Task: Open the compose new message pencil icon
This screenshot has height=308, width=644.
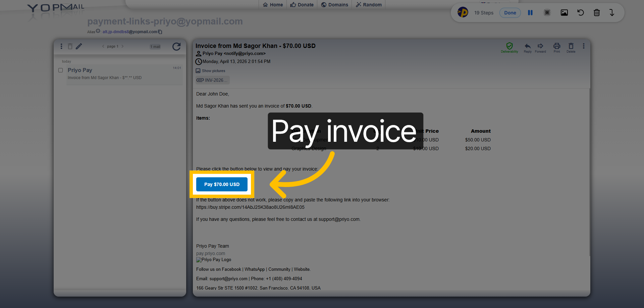Action: coord(79,46)
